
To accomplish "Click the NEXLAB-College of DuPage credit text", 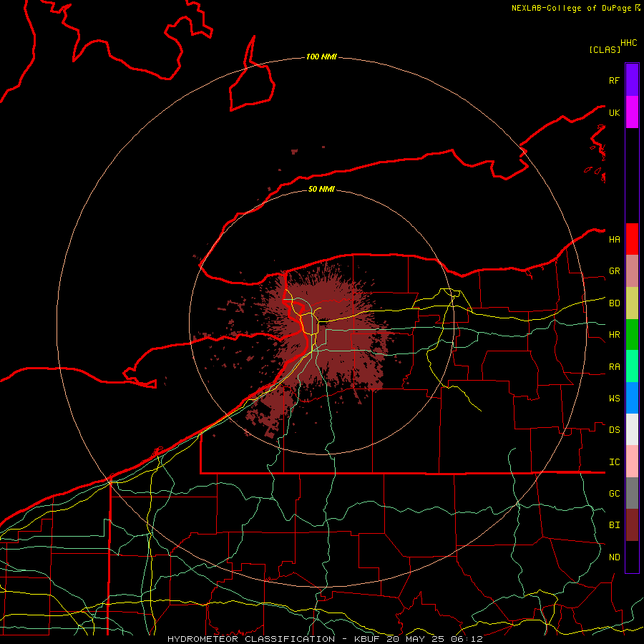I will tap(571, 8).
